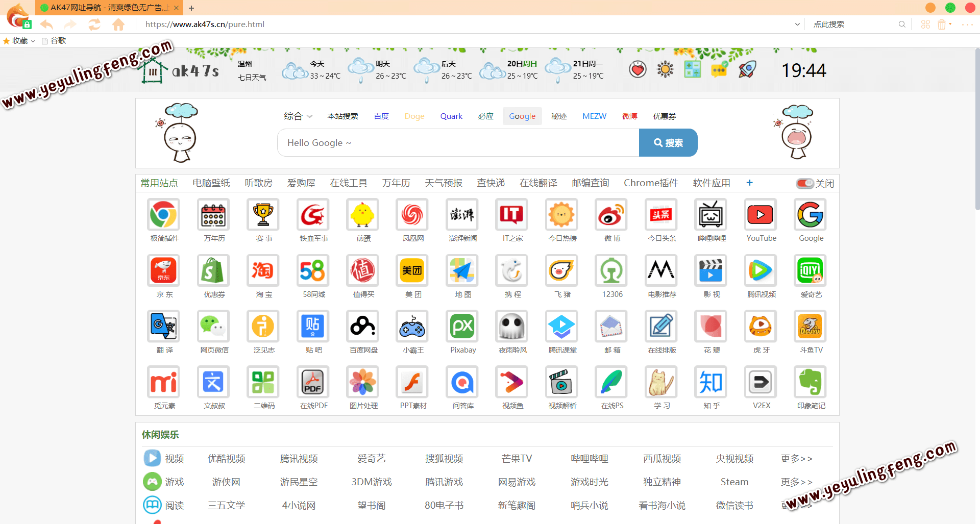The image size is (980, 524).
Task: Open the 二维码 QR code icon
Action: [x=263, y=382]
